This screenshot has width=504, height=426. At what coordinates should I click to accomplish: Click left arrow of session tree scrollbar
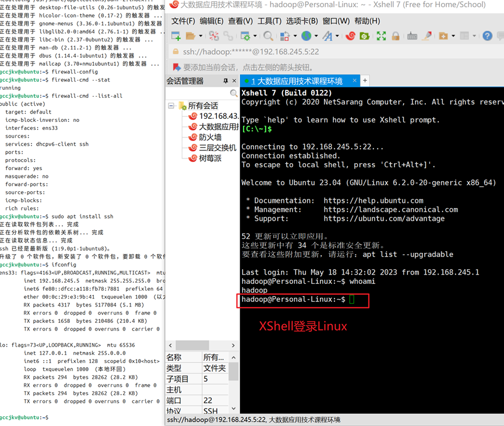coord(170,346)
